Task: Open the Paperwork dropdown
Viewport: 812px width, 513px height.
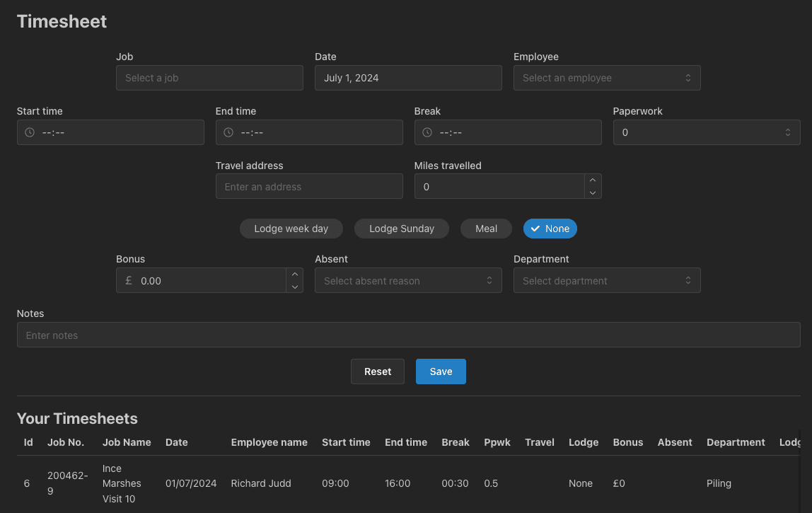Action: click(x=706, y=132)
